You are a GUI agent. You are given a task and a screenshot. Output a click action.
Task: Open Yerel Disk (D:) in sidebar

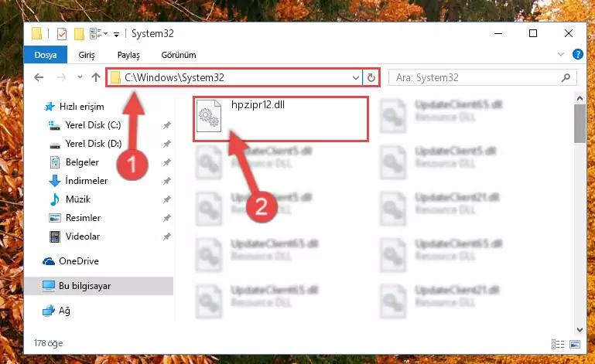pos(94,144)
